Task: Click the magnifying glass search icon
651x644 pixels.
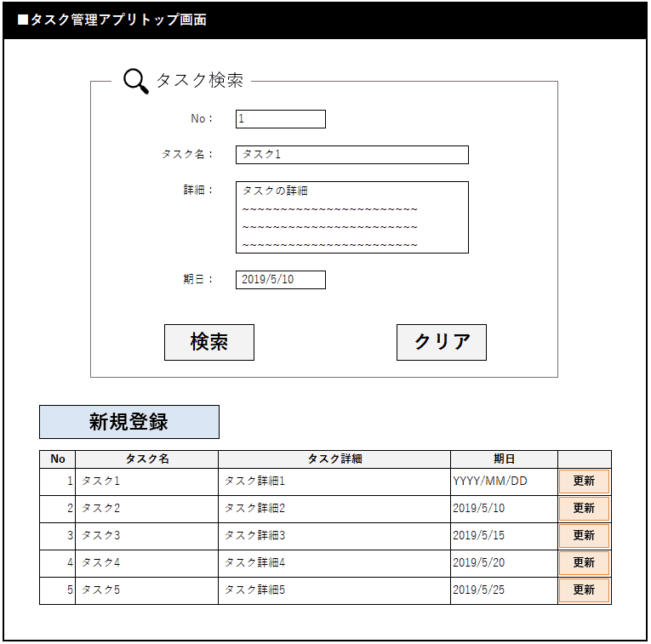Action: [x=135, y=81]
